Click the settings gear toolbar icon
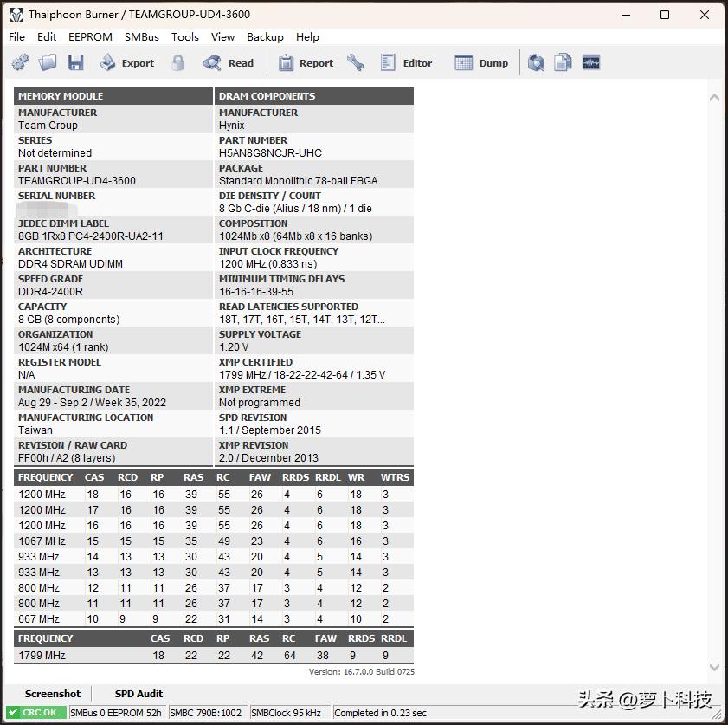This screenshot has height=725, width=728. (20, 62)
